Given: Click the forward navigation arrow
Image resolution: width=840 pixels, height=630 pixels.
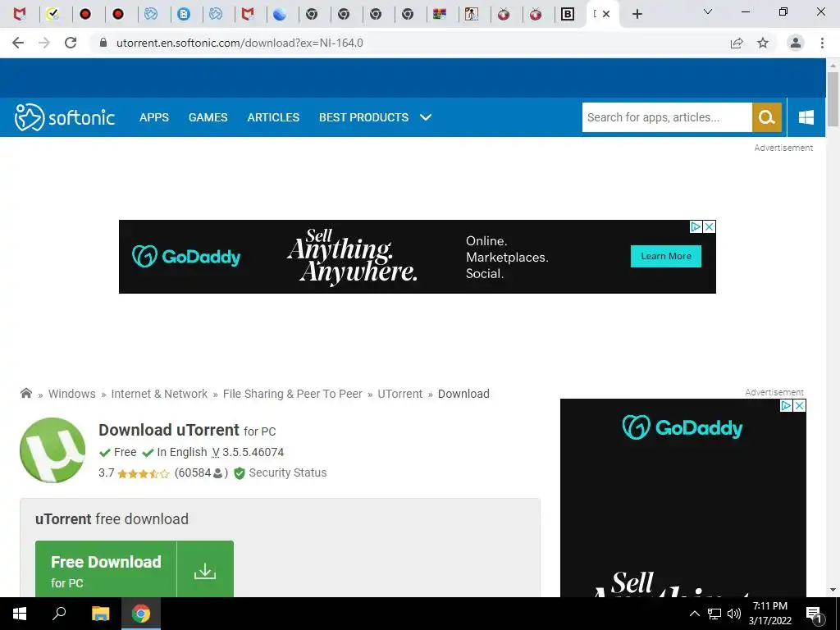Looking at the screenshot, I should pyautogui.click(x=44, y=43).
